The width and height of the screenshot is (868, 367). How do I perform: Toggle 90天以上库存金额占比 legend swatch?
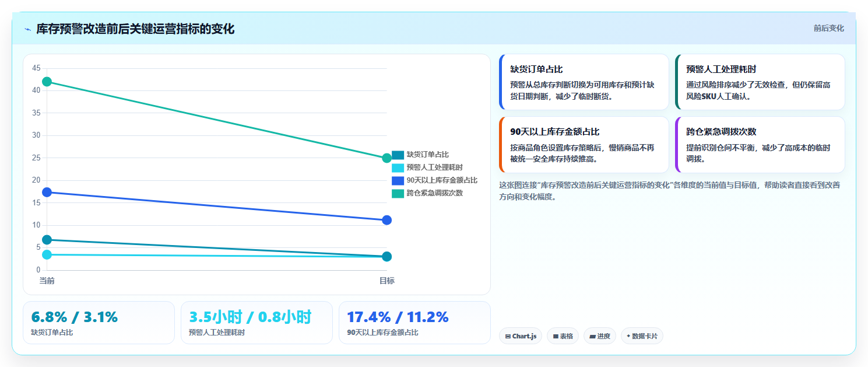[x=398, y=180]
